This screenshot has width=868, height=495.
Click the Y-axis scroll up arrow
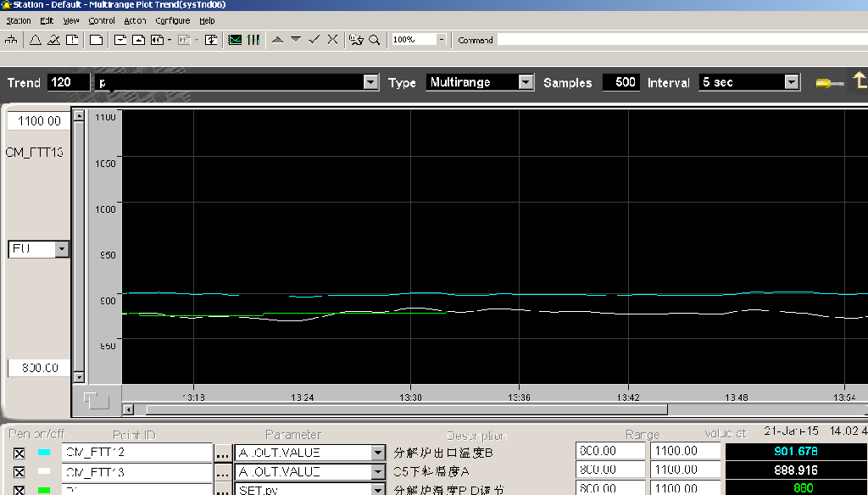tap(79, 116)
